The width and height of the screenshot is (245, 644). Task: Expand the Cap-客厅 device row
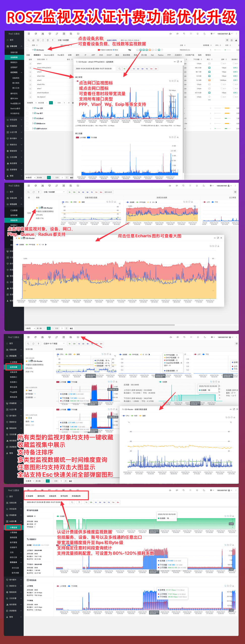pyautogui.click(x=33, y=113)
